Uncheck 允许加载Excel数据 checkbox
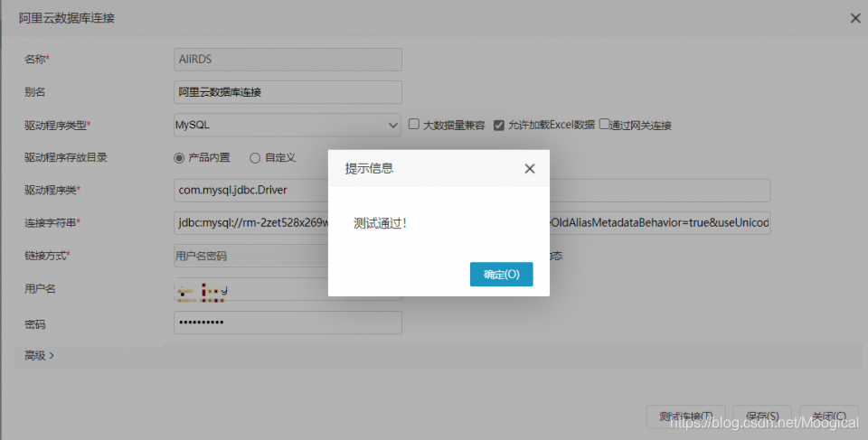The image size is (868, 440). [x=499, y=125]
